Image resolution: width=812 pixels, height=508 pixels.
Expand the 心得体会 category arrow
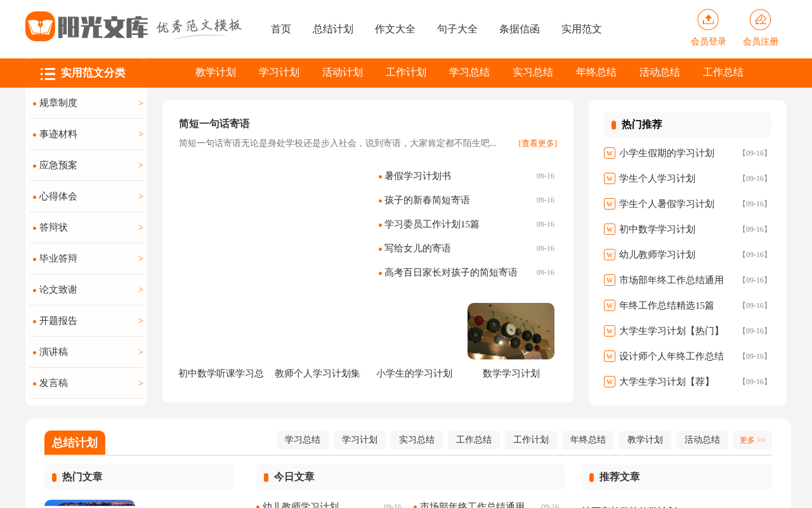(141, 196)
